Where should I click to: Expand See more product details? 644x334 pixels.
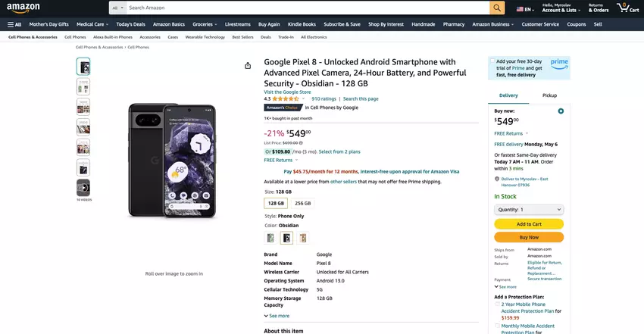tap(277, 316)
